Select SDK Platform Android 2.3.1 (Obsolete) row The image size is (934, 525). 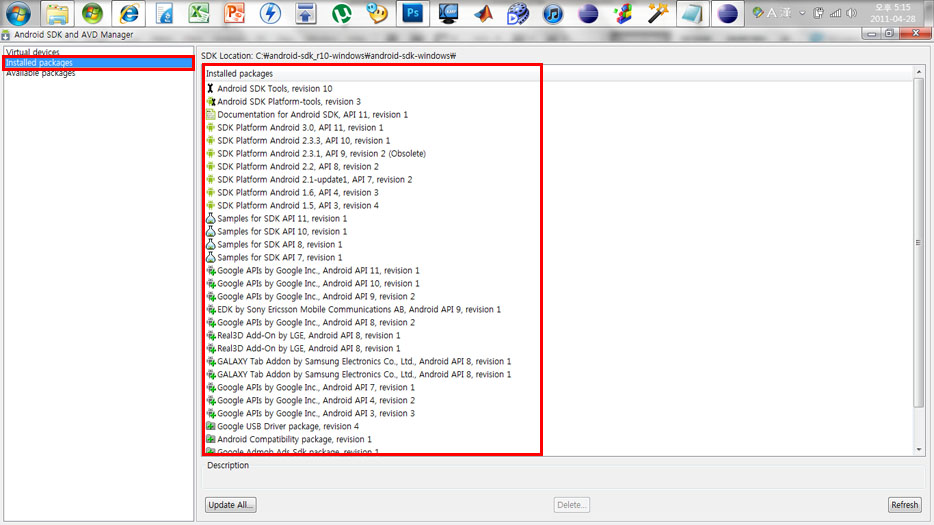[x=321, y=154]
